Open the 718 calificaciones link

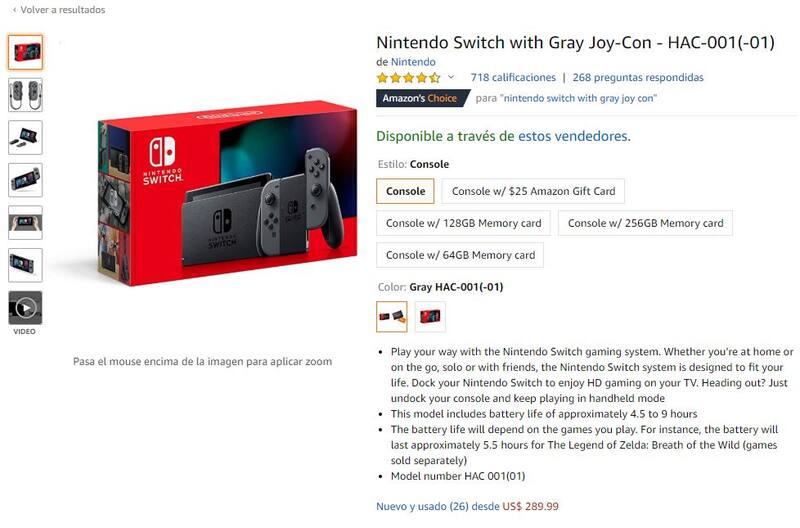click(512, 78)
